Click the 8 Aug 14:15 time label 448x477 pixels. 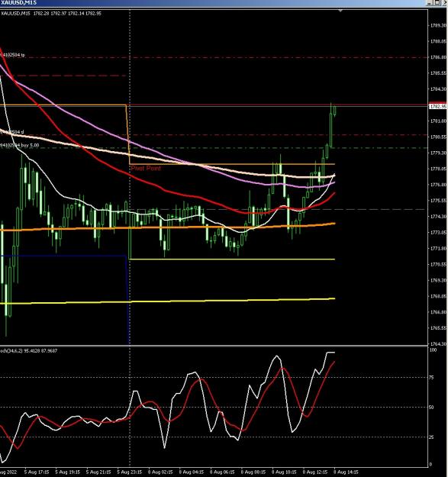coord(346,472)
